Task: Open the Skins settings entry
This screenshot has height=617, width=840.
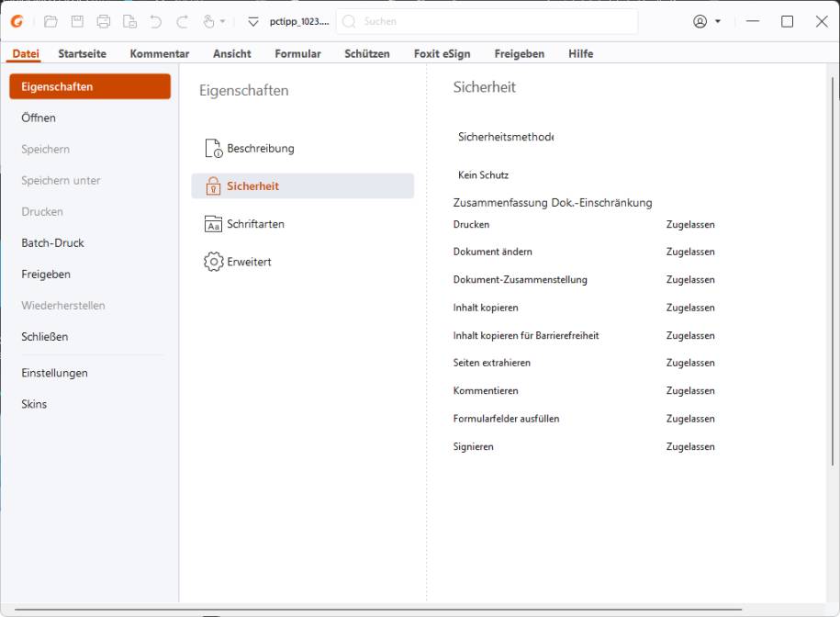Action: coord(34,404)
